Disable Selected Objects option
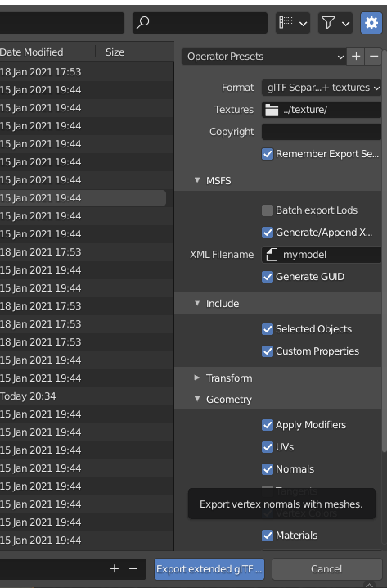 tap(267, 329)
